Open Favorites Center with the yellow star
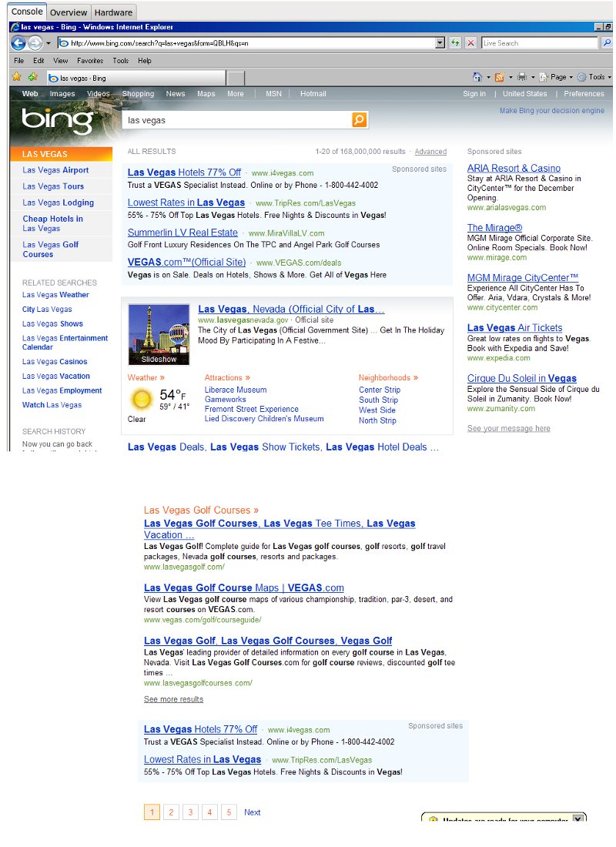Screen dimensions: 616x847 (x=17, y=77)
